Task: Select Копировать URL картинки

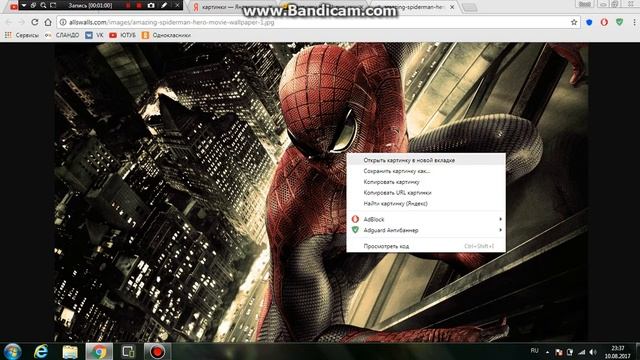Action: click(x=426, y=192)
